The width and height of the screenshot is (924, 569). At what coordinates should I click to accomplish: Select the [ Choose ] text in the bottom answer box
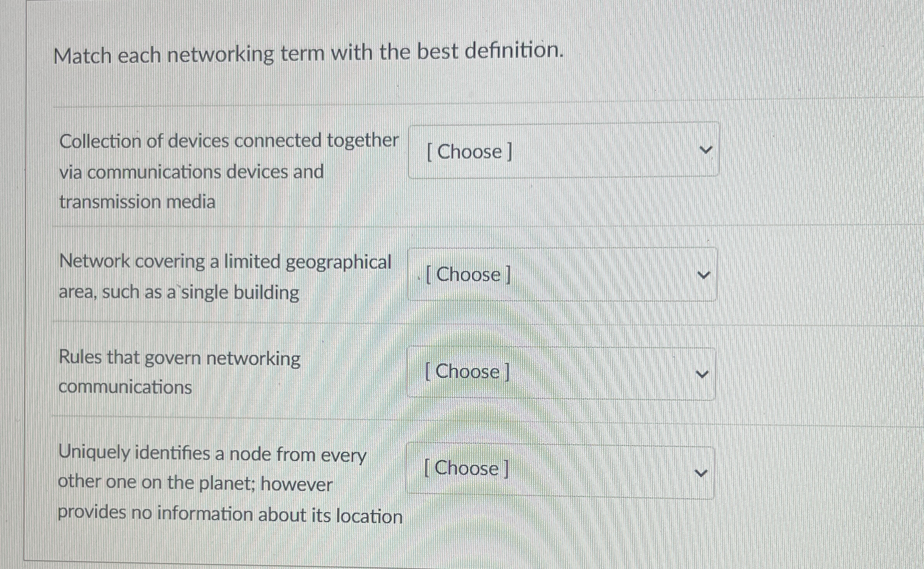coord(466,469)
